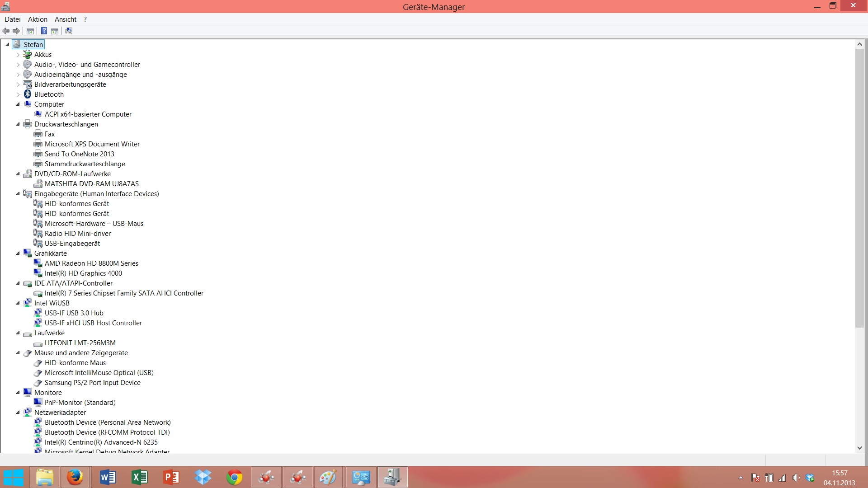
Task: Collapse the Computer category
Action: pyautogui.click(x=18, y=104)
